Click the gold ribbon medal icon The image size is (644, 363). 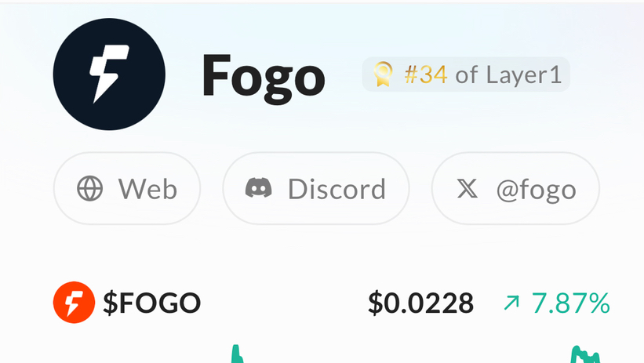click(x=383, y=74)
